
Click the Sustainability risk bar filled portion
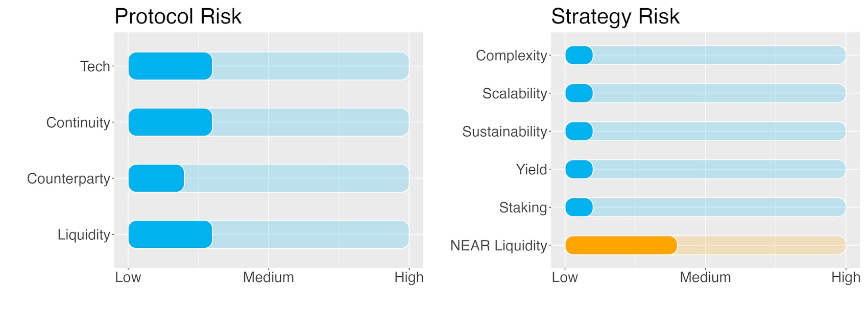pyautogui.click(x=579, y=132)
